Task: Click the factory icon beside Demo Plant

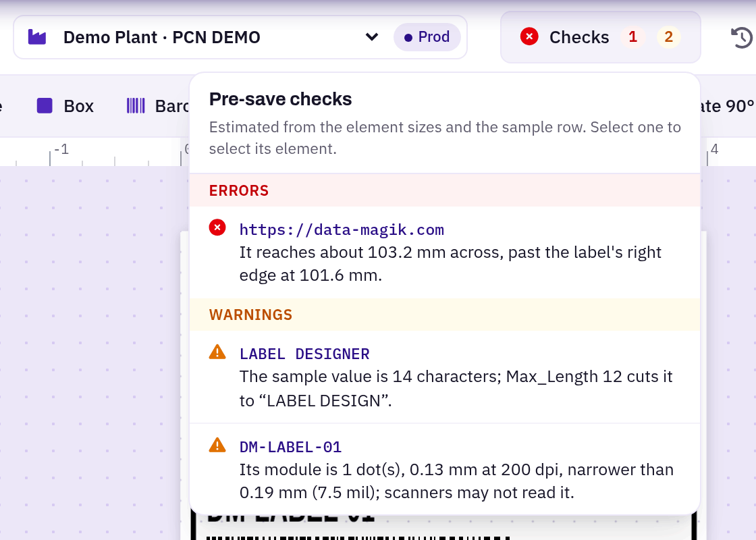Action: 37,37
